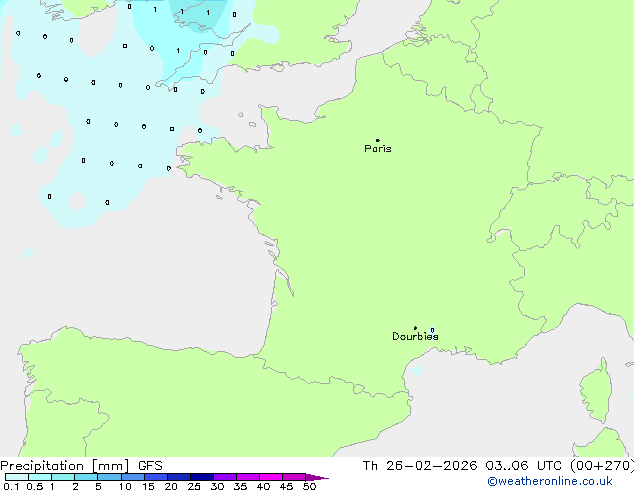Click the '(00+270)' forecast offset text
Viewport: 634px width, 490px height.
click(x=602, y=466)
